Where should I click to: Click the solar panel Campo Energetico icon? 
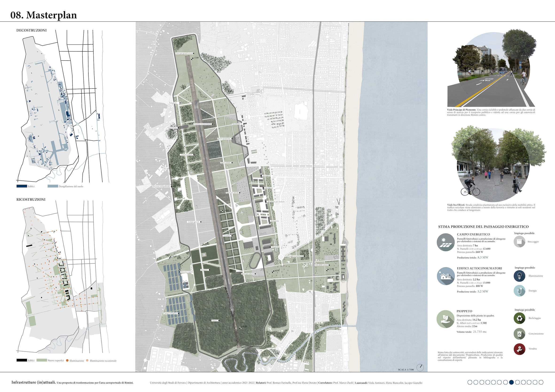tap(446, 242)
